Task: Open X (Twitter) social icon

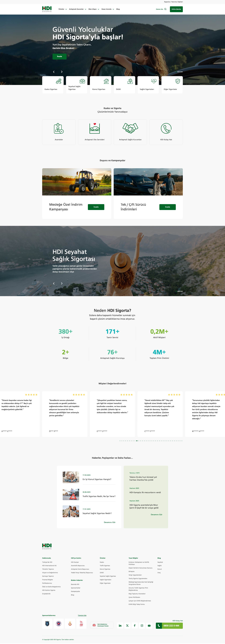Action: [127, 625]
